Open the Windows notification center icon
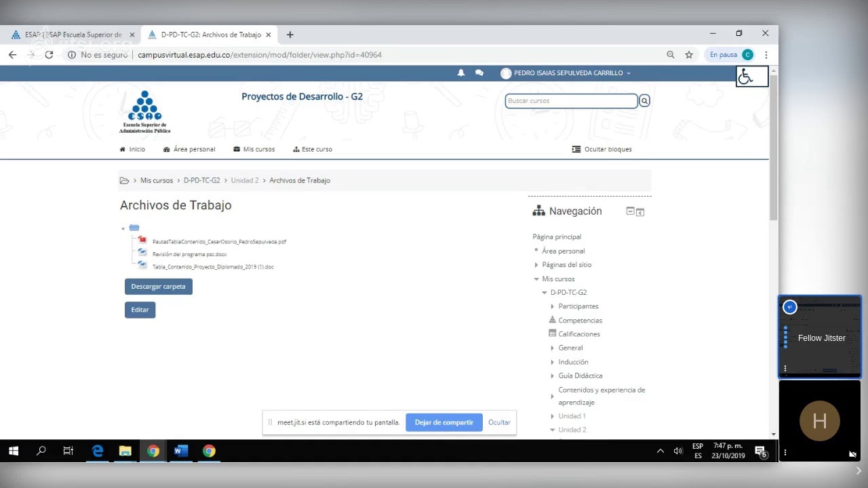Viewport: 868px width, 488px height. [x=761, y=451]
